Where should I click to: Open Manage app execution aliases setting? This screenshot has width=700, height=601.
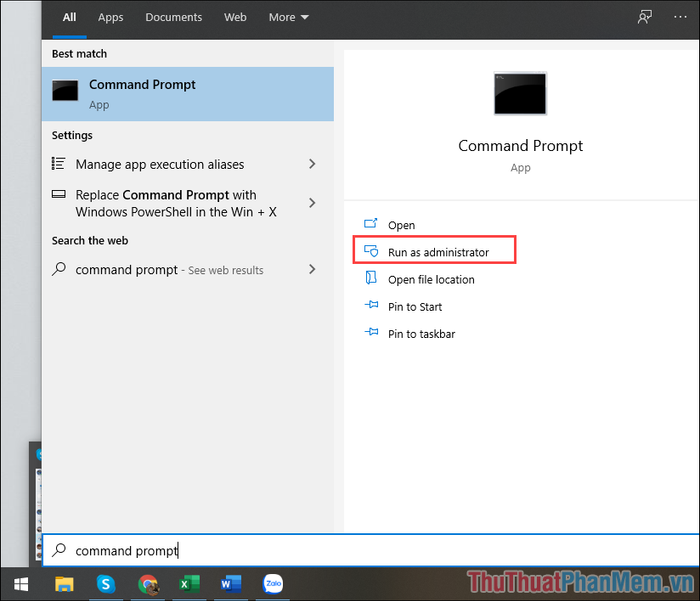pyautogui.click(x=188, y=164)
